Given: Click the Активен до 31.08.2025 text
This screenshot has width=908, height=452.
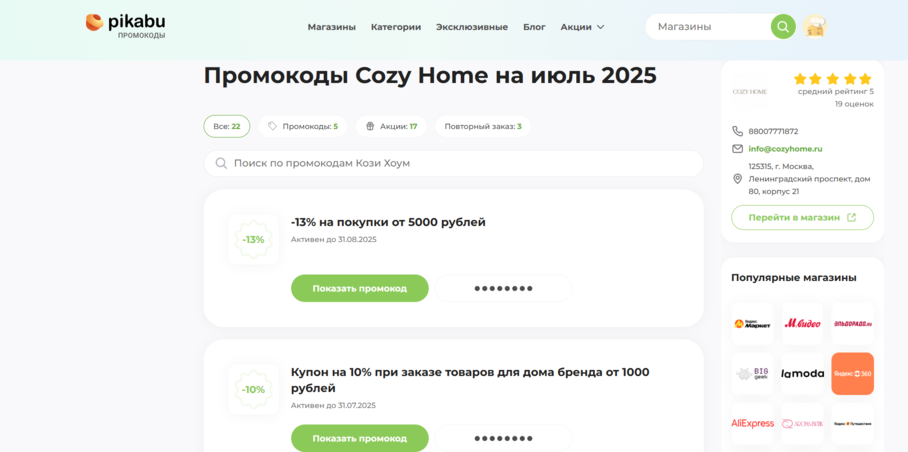Looking at the screenshot, I should 334,239.
